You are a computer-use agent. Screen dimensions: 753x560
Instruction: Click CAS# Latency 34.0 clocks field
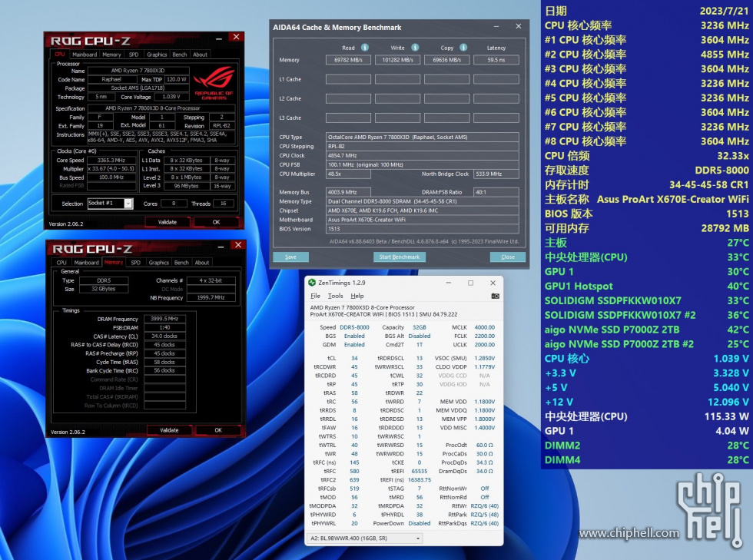(x=164, y=336)
